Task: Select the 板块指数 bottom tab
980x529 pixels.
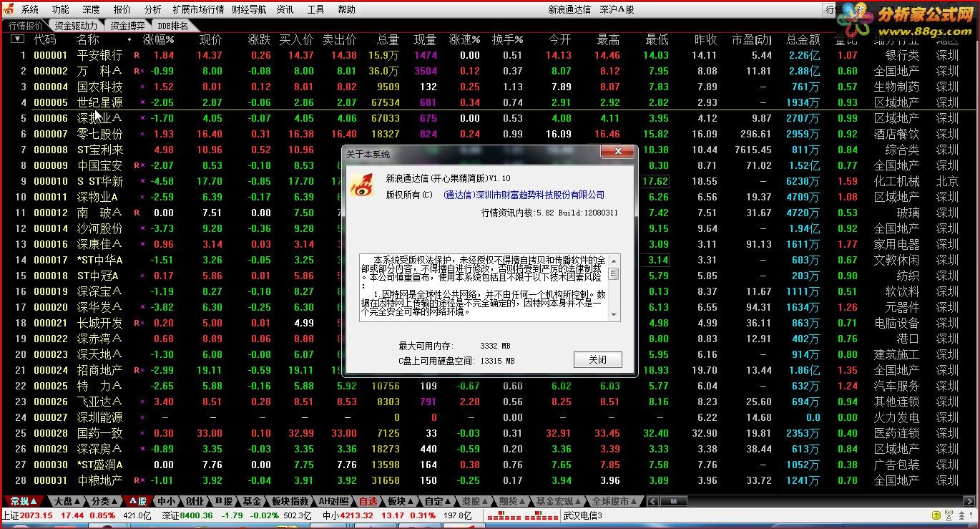Action: pyautogui.click(x=291, y=501)
